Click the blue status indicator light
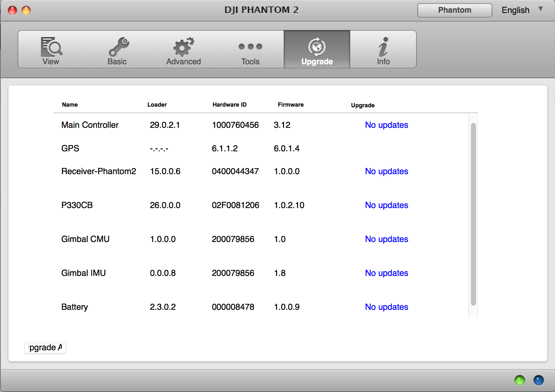This screenshot has height=392, width=555. point(539,380)
